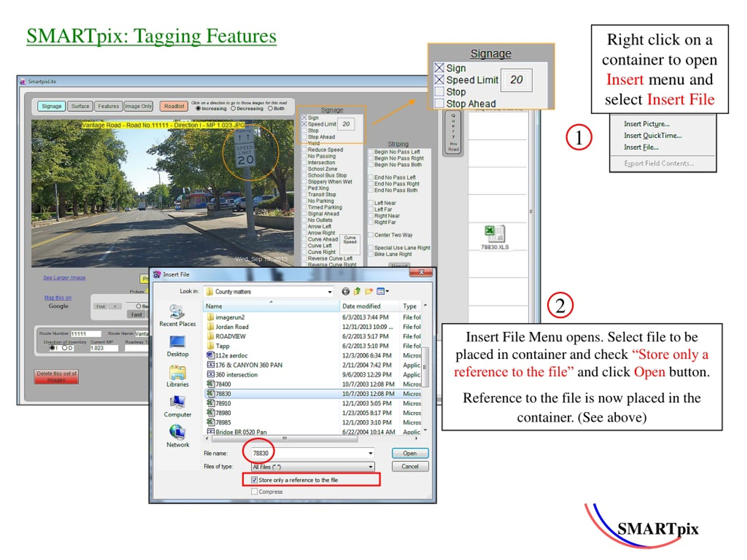Image resolution: width=747 pixels, height=560 pixels.
Task: Click 'Delete this set of images' button
Action: [x=56, y=377]
